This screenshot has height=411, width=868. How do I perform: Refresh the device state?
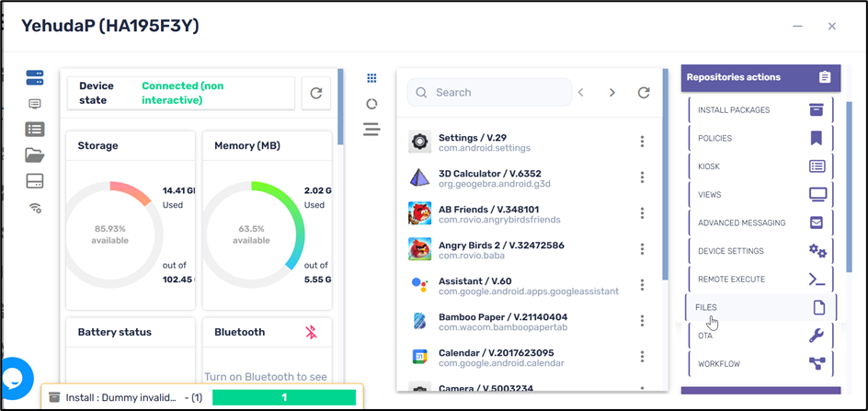point(316,93)
